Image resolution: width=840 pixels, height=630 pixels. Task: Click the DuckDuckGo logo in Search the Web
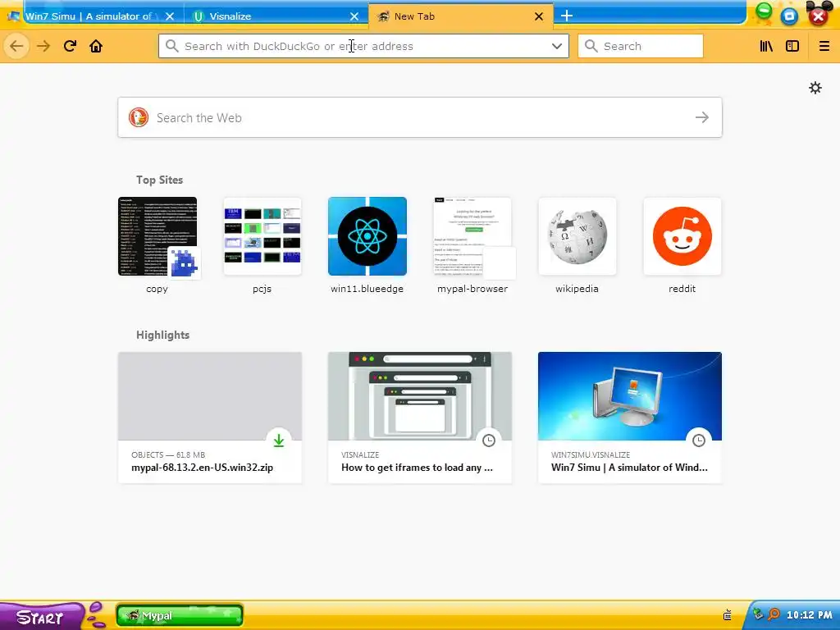[138, 117]
